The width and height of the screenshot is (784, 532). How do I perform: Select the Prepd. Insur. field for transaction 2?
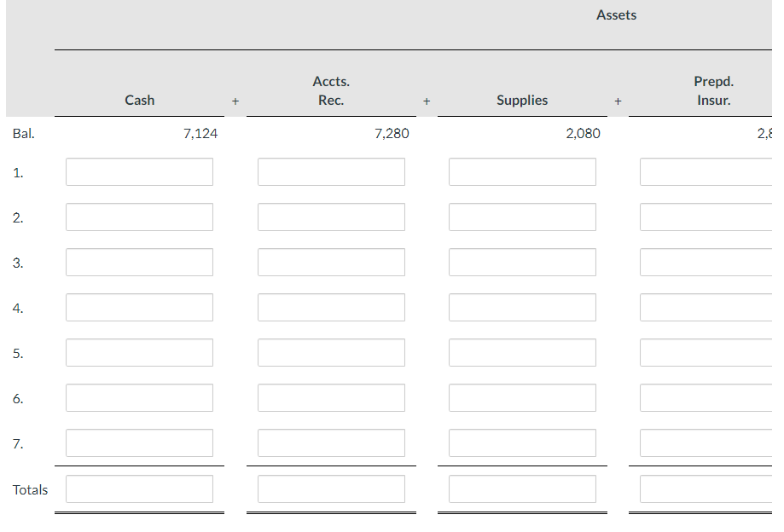point(706,217)
